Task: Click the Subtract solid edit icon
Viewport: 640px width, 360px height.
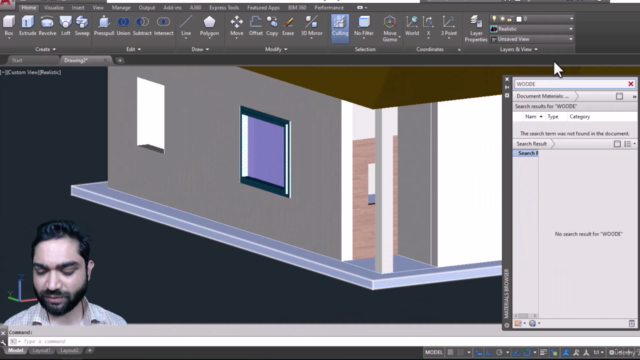Action: coord(142,25)
